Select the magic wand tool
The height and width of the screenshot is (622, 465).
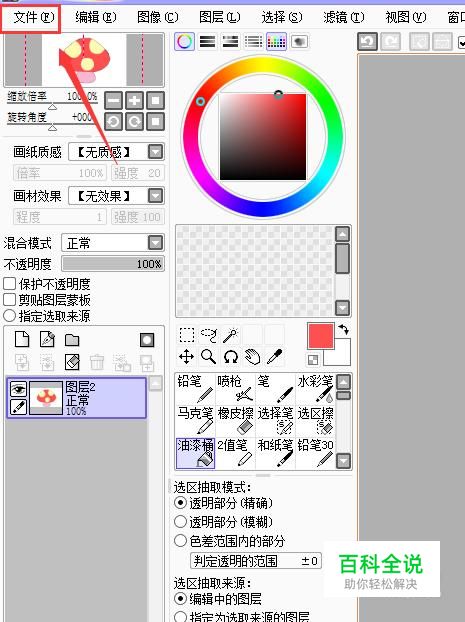(231, 335)
